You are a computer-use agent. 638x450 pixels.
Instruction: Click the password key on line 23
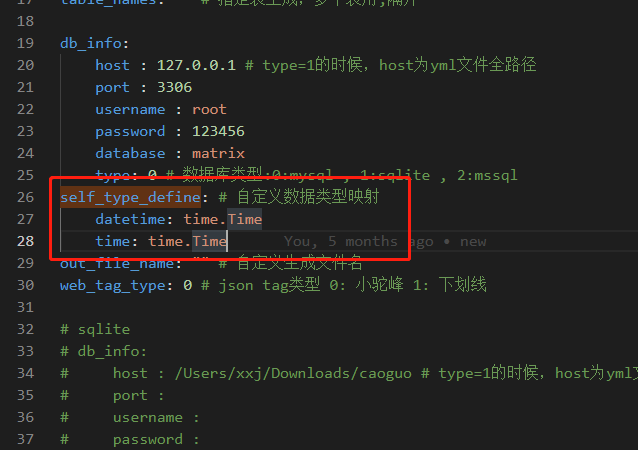130,131
